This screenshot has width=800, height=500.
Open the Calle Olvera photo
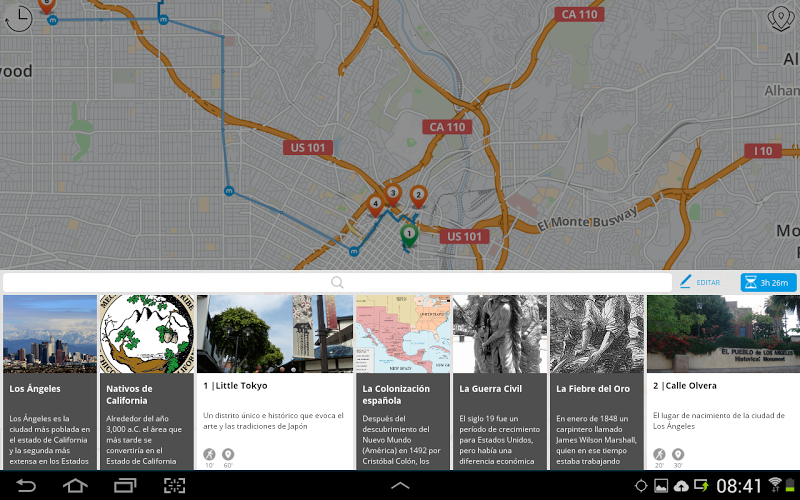point(723,334)
